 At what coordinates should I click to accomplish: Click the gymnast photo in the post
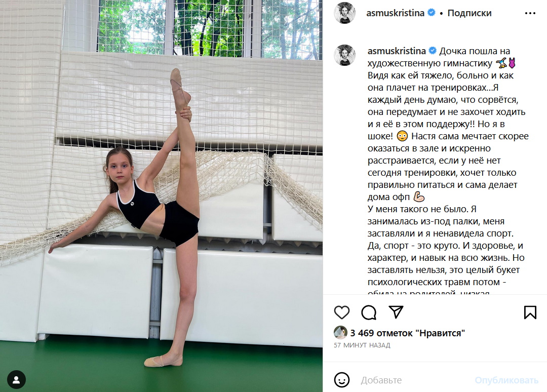coord(161,196)
